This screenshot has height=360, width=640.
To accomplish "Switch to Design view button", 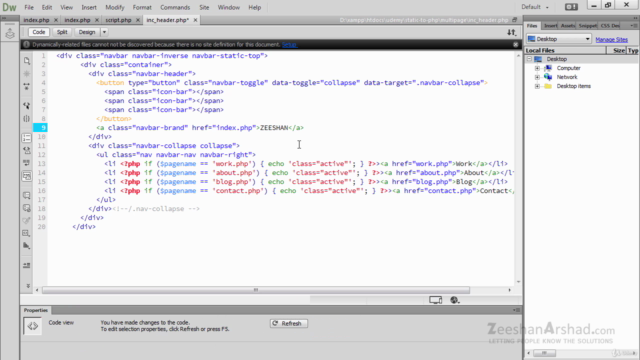I will 87,32.
